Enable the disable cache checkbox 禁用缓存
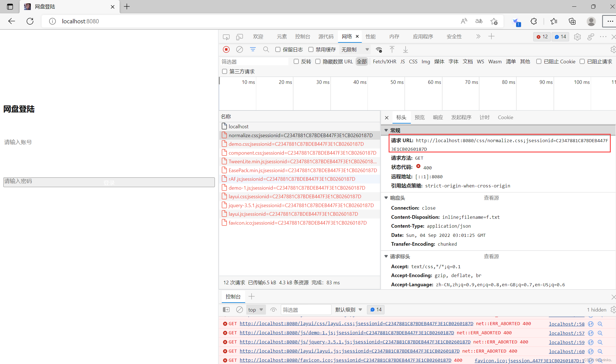The height and width of the screenshot is (364, 616). coord(311,49)
